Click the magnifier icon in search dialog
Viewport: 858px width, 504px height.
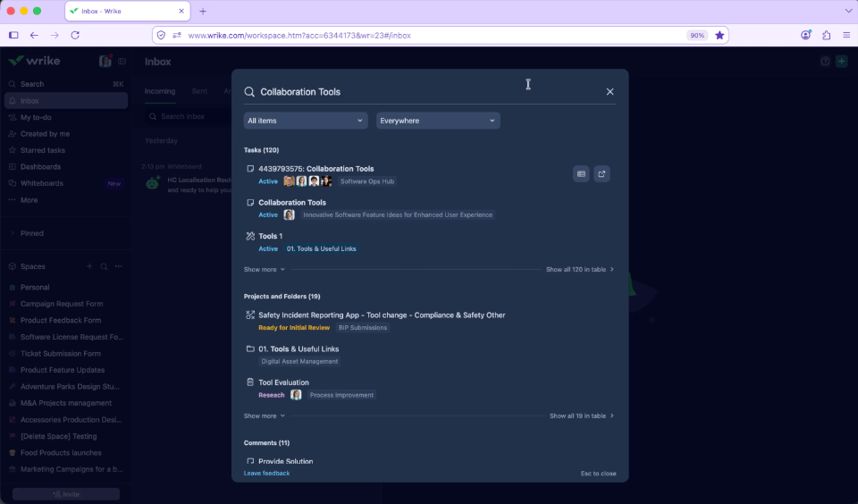249,92
